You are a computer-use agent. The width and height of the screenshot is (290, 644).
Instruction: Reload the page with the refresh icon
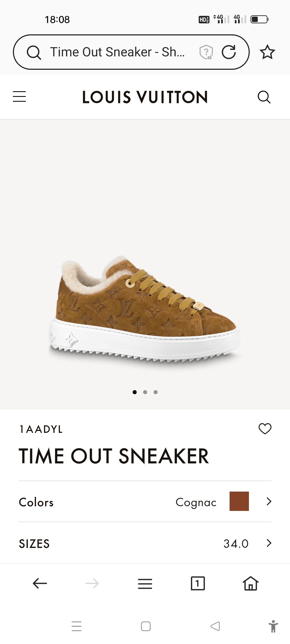229,52
